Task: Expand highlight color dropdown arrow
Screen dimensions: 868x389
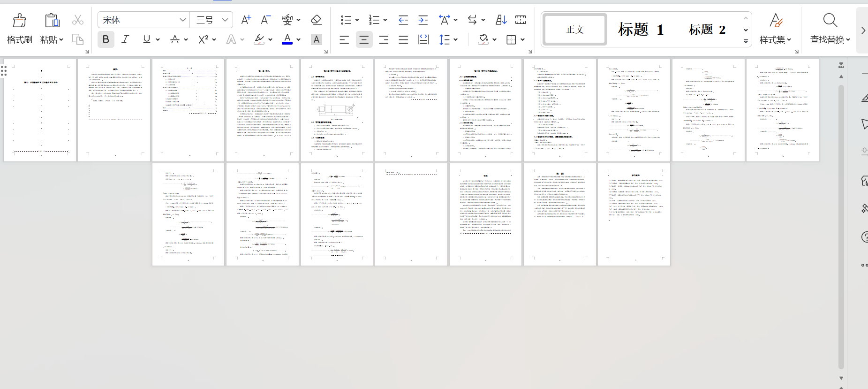Action: [270, 40]
